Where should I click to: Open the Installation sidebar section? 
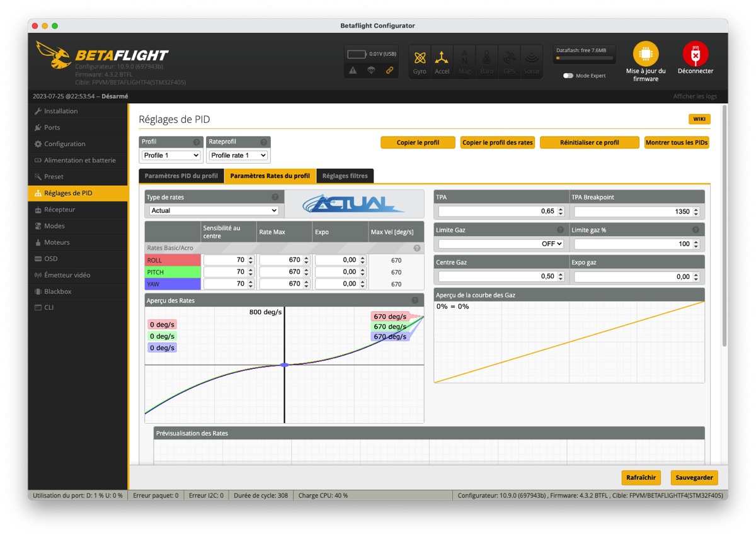[x=77, y=111]
